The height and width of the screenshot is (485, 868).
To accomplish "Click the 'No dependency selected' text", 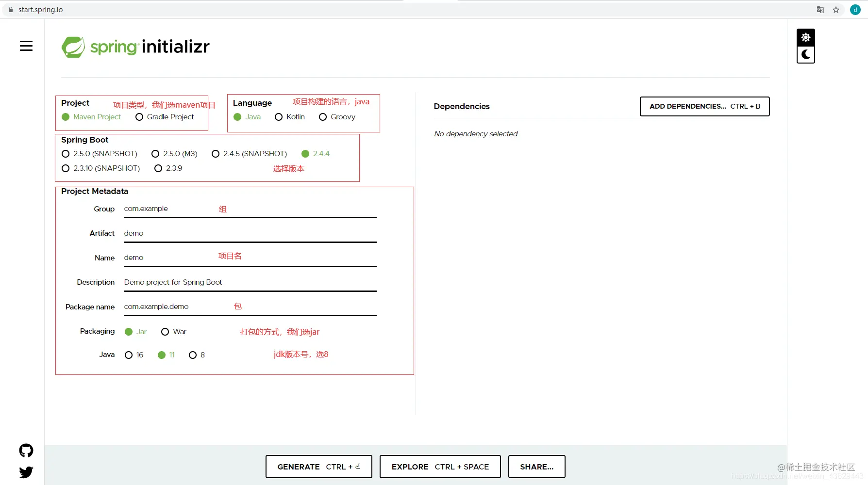I will pyautogui.click(x=476, y=134).
